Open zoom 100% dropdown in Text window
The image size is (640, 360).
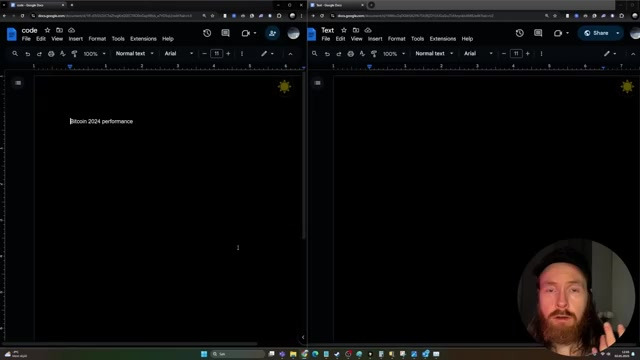pos(394,53)
